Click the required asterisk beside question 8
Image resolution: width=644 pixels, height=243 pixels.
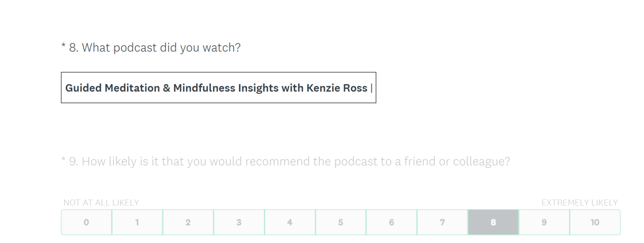pyautogui.click(x=63, y=47)
